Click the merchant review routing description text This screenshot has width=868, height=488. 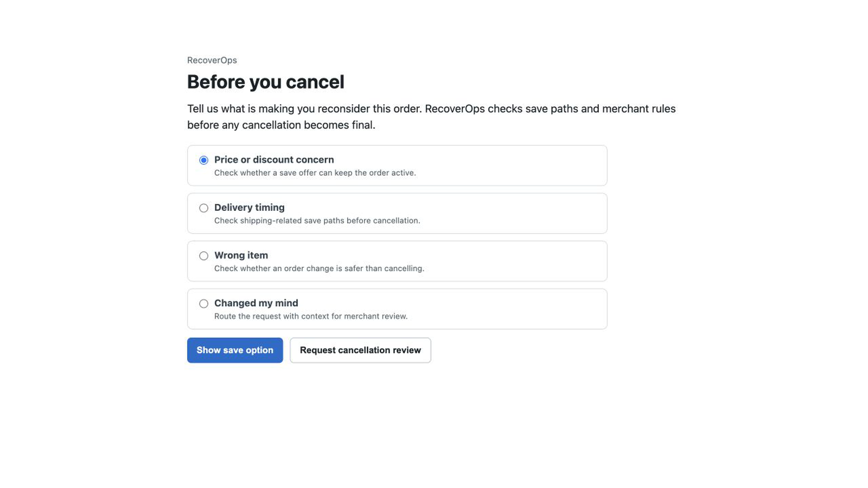click(x=311, y=316)
